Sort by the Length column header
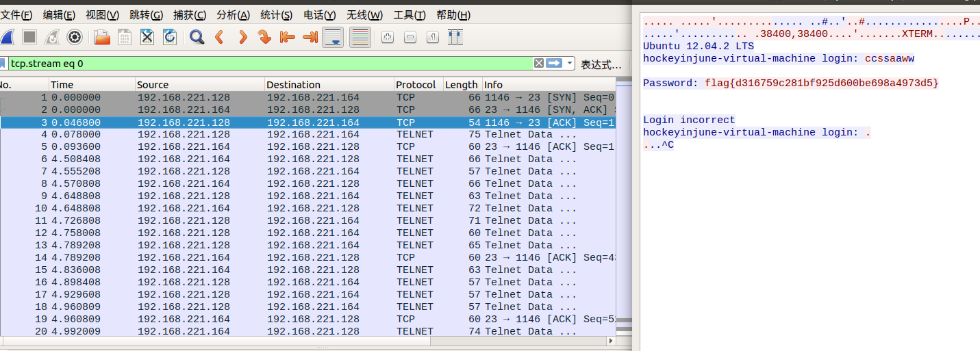Screen dimensions: 980x351 point(462,85)
